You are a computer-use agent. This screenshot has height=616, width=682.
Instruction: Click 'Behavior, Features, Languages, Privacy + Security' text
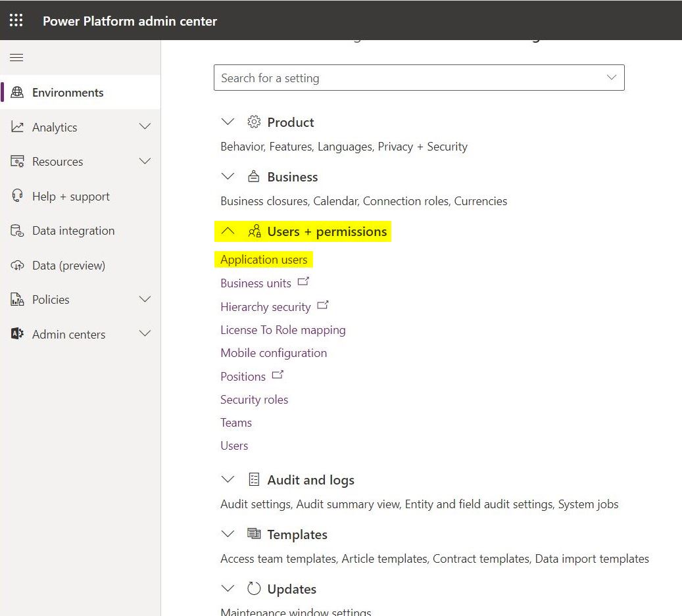[343, 147]
